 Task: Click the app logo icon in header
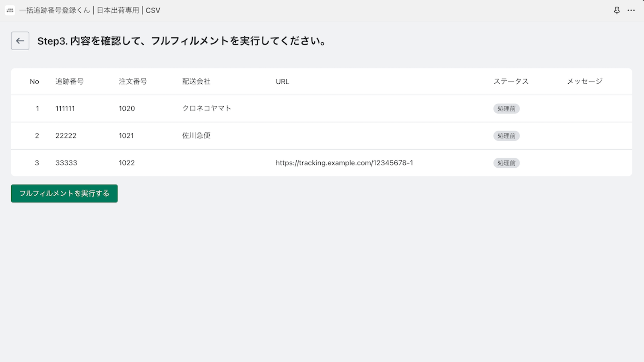[10, 10]
